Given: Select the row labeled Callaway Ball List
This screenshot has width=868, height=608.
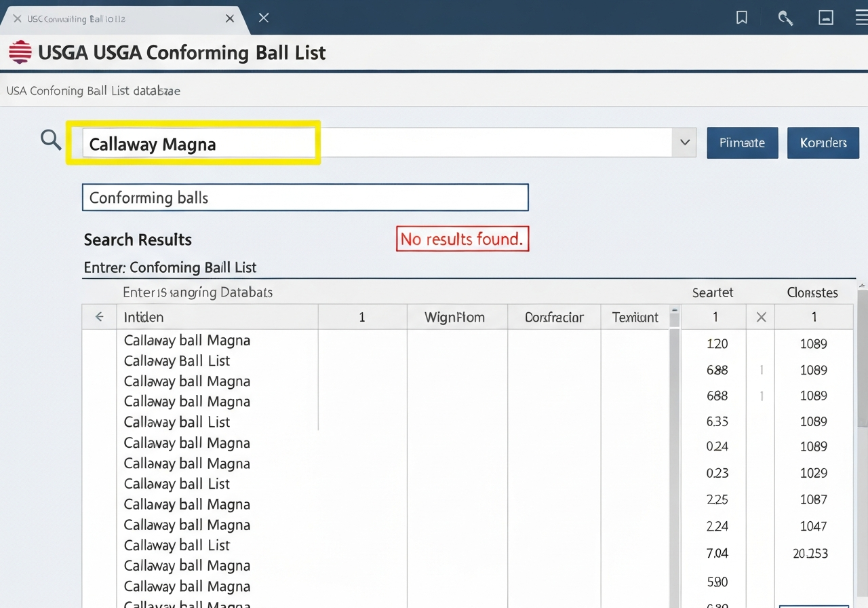Looking at the screenshot, I should [177, 360].
